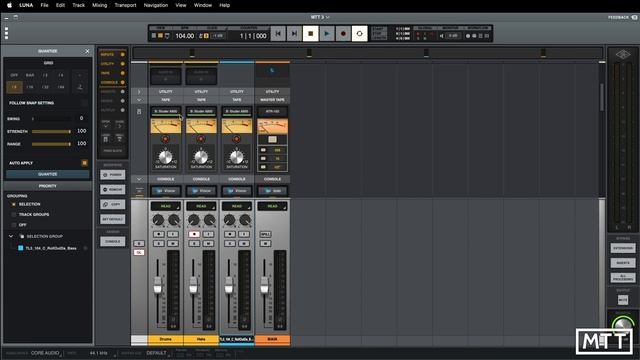
Task: Collapse the Selection Group tree
Action: [x=11, y=236]
